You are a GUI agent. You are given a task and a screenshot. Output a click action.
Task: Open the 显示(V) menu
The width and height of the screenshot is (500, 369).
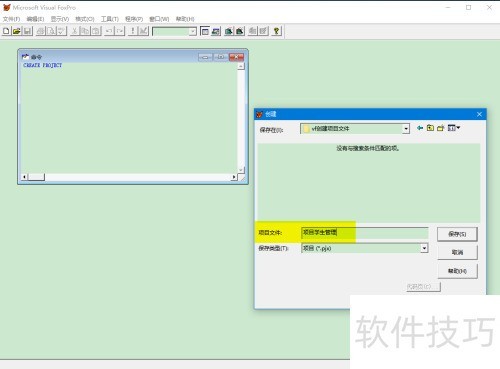[60, 19]
